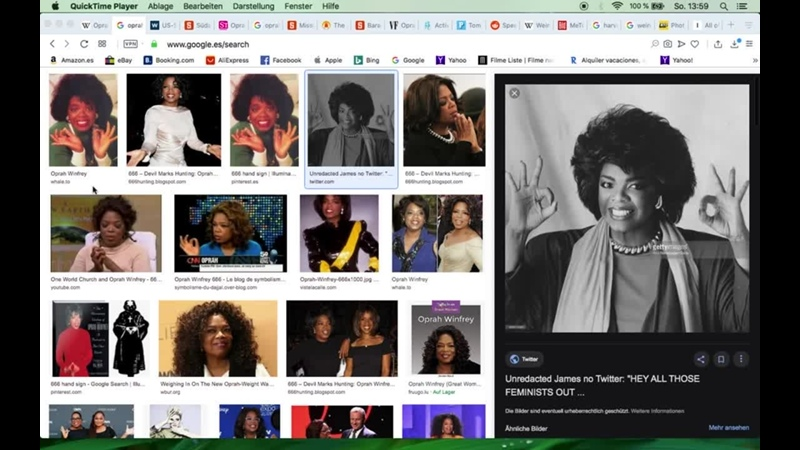Open the Easy Setup menu icon
This screenshot has width=800, height=450.
click(x=749, y=44)
